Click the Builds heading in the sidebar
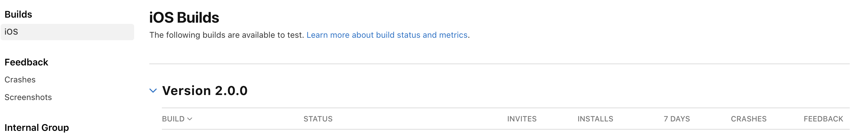Viewport: 868px width, 134px height. (x=18, y=14)
